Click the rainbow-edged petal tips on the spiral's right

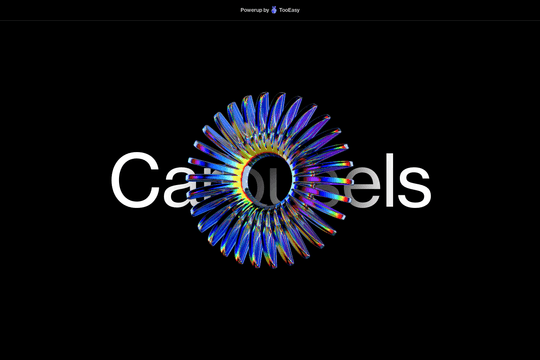pos(341,179)
